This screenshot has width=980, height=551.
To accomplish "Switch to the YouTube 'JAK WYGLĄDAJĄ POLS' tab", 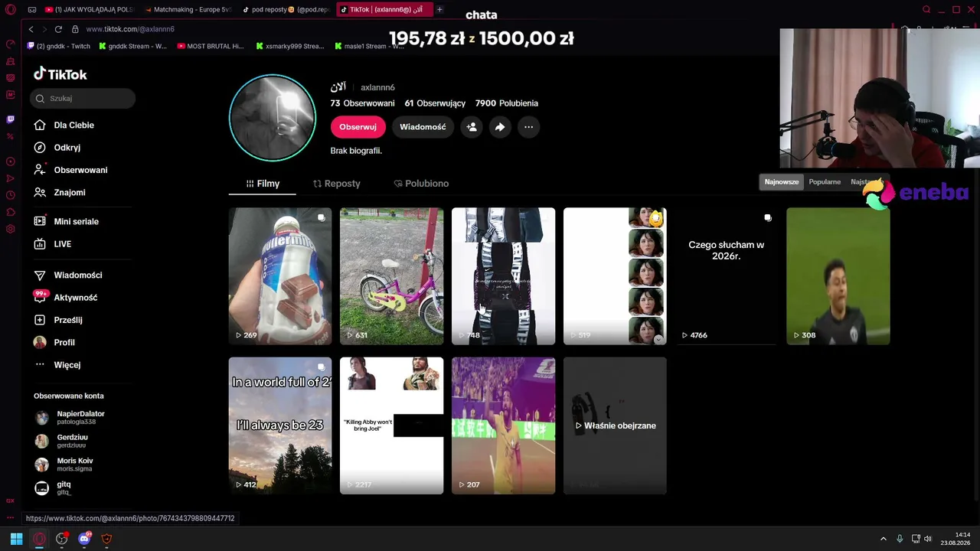I will [89, 10].
